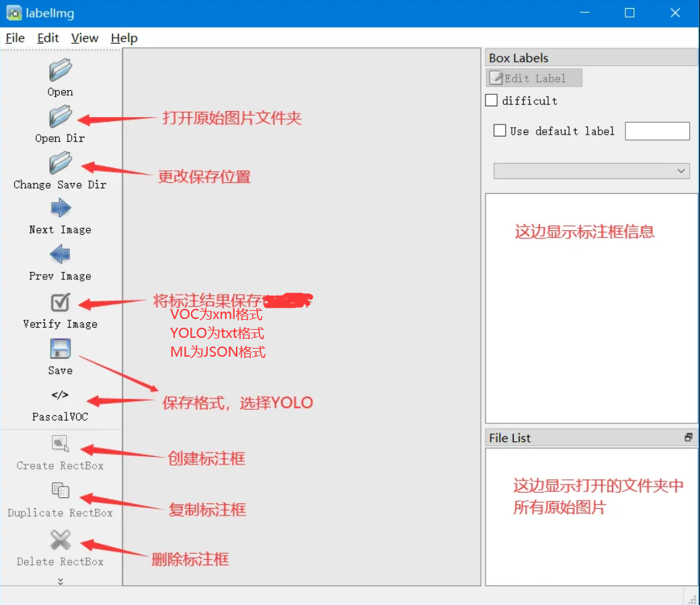The width and height of the screenshot is (700, 605).
Task: Toggle the Use default label checkbox
Action: pyautogui.click(x=500, y=131)
